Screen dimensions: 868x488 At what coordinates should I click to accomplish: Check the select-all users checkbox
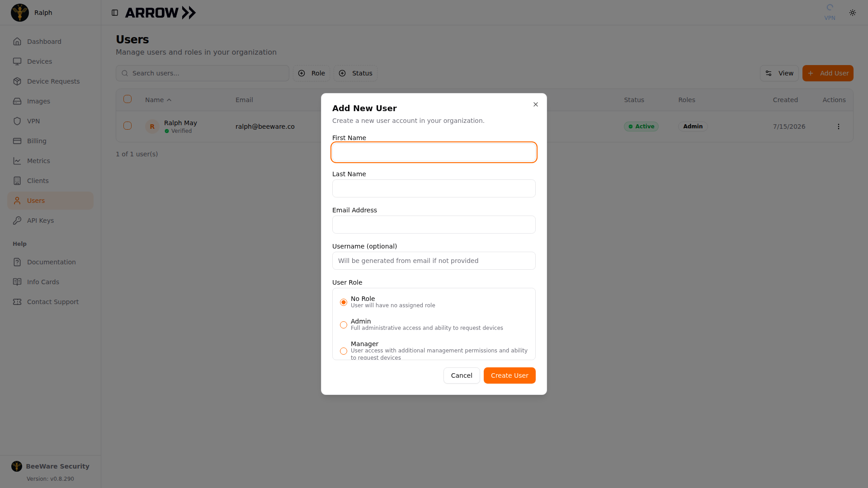tap(127, 99)
